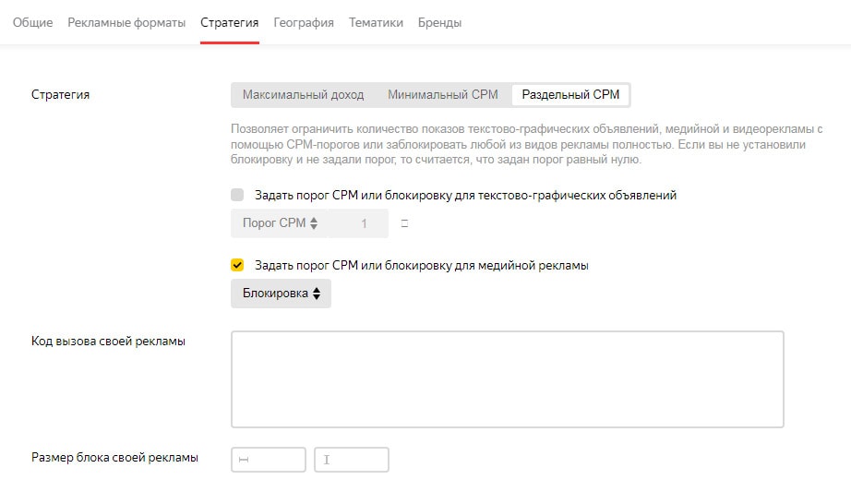This screenshot has height=504, width=851.
Task: Uncheck the CPM threshold for media ads checkbox
Action: point(237,266)
